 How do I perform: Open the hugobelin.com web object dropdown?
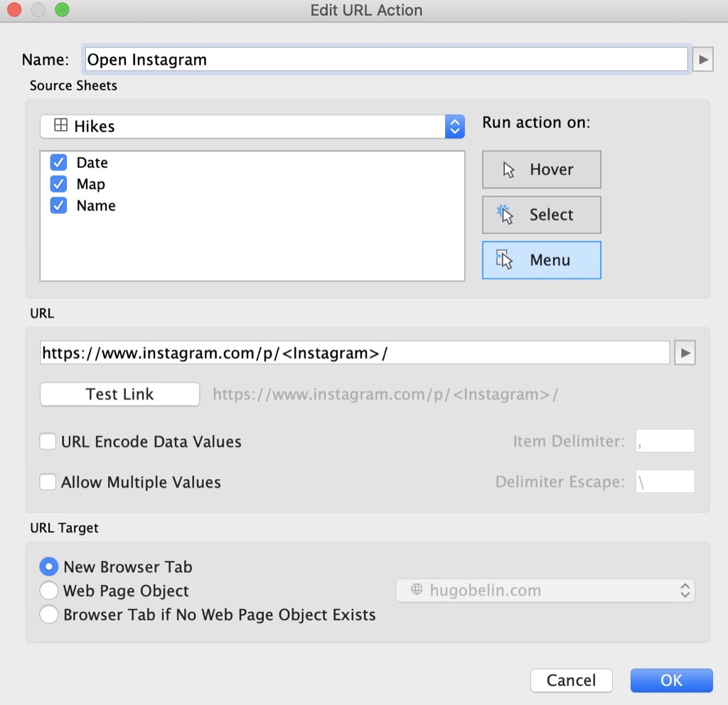685,590
